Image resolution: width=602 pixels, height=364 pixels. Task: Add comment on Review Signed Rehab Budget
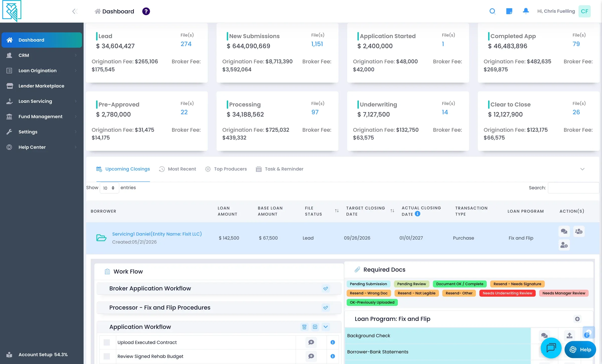[311, 356]
